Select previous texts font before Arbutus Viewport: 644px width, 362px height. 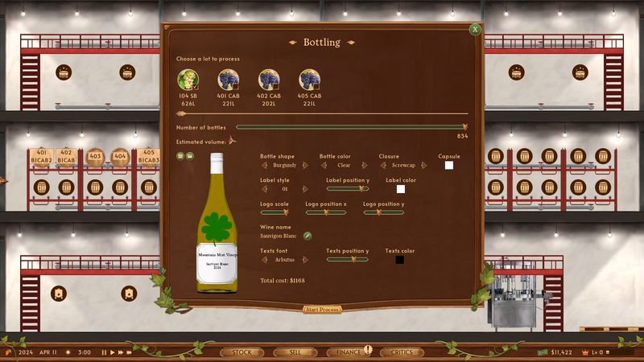click(x=264, y=260)
